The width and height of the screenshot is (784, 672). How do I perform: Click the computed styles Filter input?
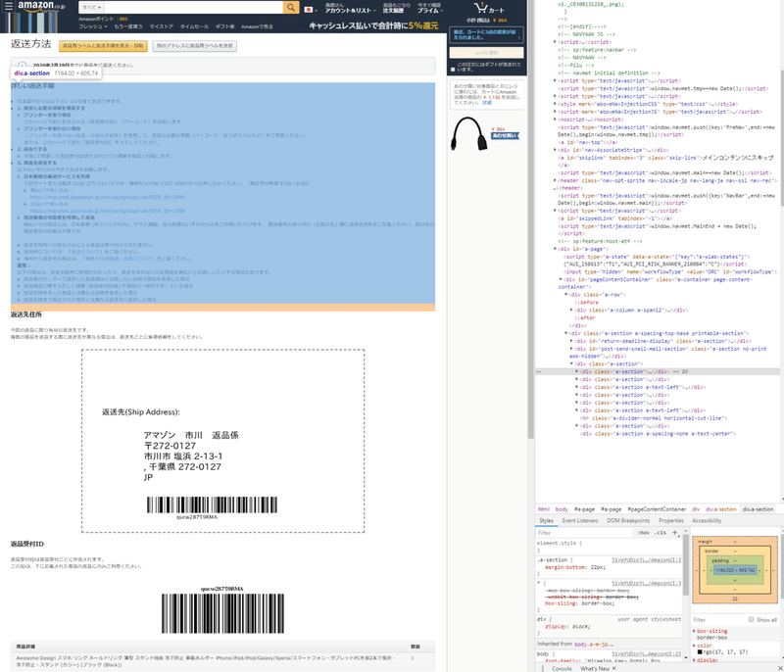[719, 619]
